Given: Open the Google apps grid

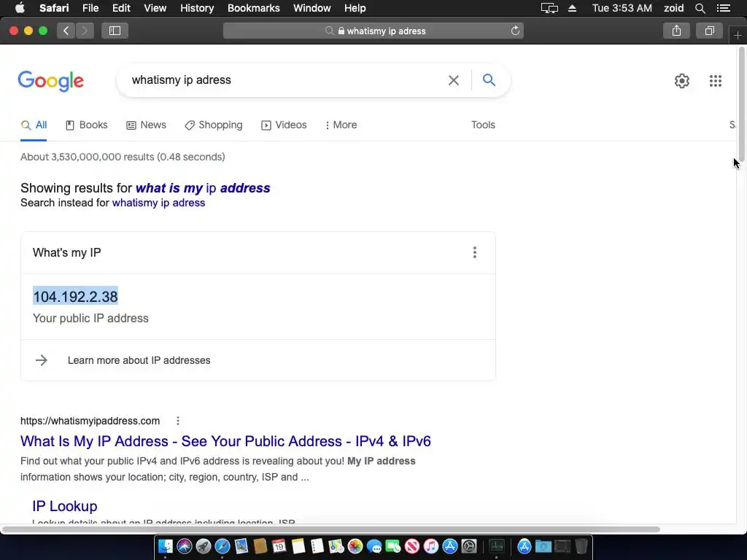Looking at the screenshot, I should pyautogui.click(x=715, y=81).
